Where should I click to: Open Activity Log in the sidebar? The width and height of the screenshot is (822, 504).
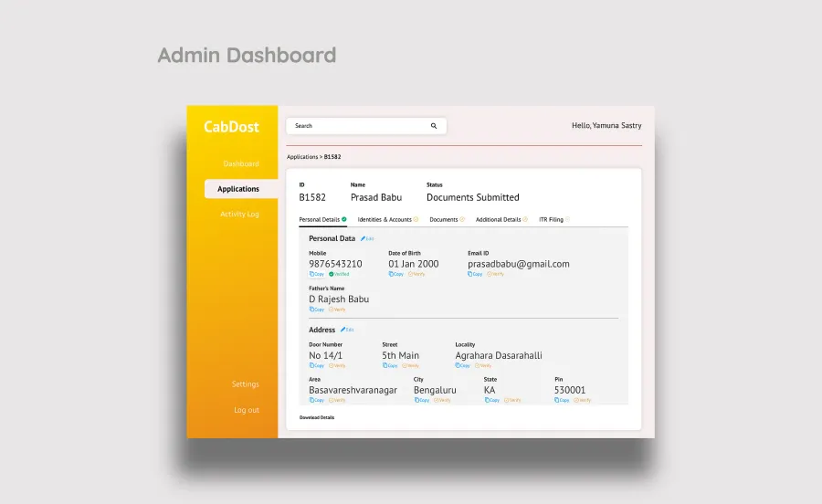pos(239,215)
